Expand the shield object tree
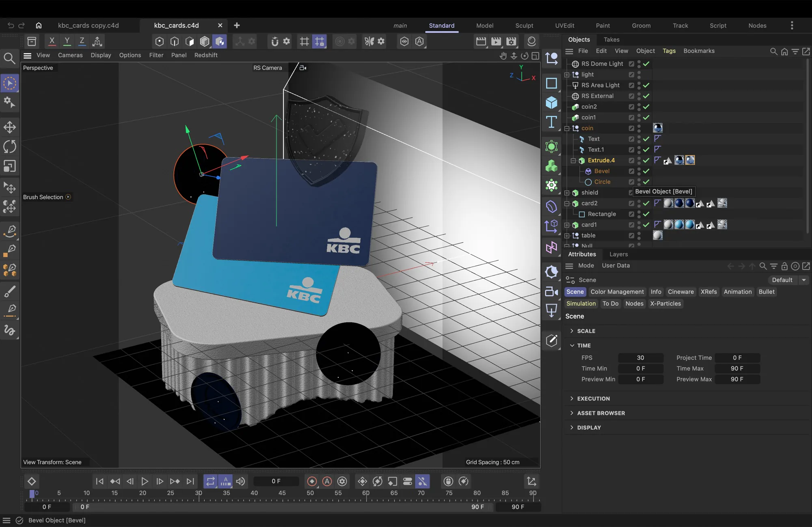Screen dimensions: 812x527 click(567, 193)
